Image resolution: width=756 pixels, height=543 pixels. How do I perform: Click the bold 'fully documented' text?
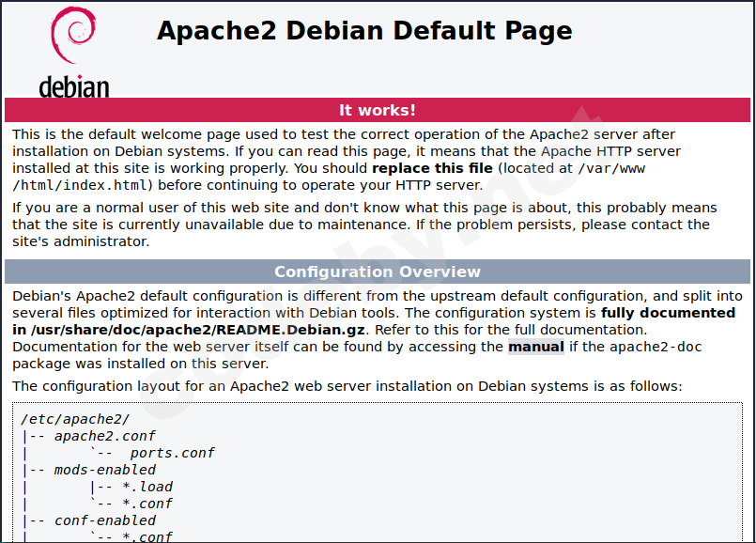pos(668,313)
